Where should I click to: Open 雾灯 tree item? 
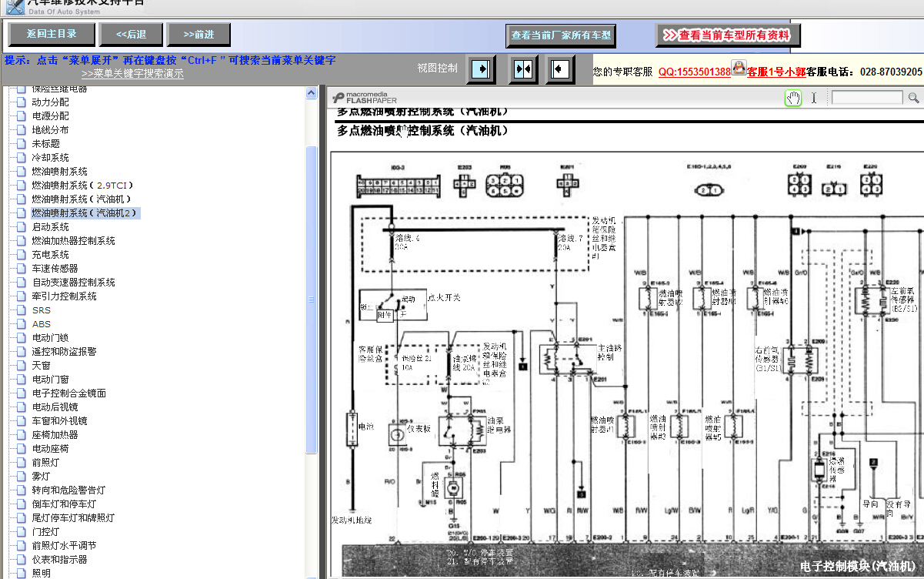pyautogui.click(x=41, y=476)
